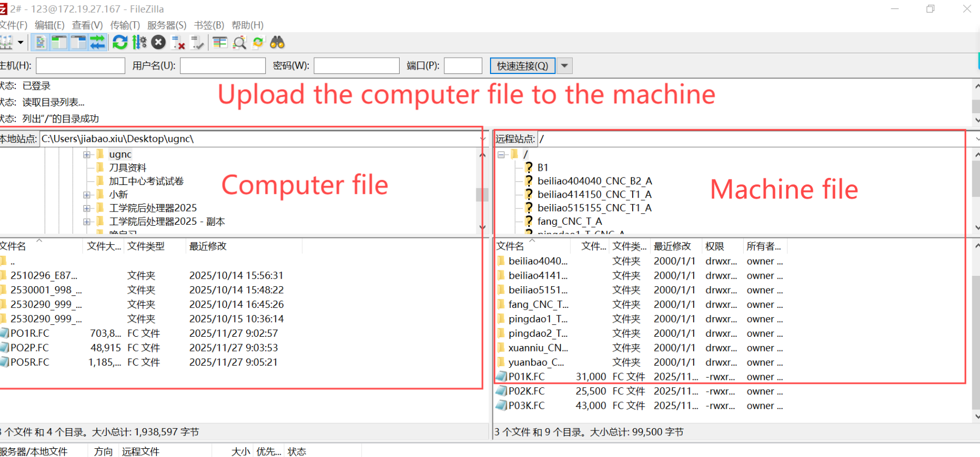This screenshot has width=980, height=457.
Task: Select local file PO5R.FC
Action: pos(30,362)
